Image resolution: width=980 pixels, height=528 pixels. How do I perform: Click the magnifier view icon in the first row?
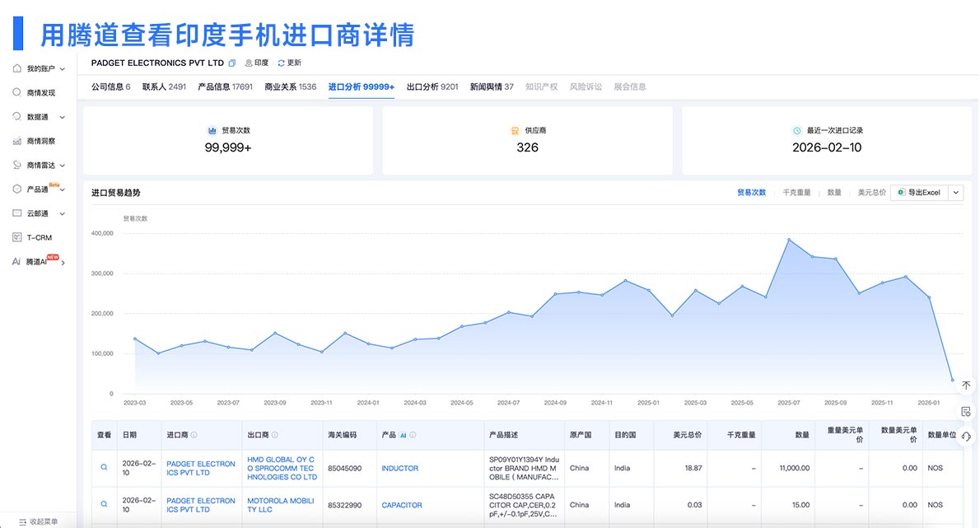[x=103, y=467]
